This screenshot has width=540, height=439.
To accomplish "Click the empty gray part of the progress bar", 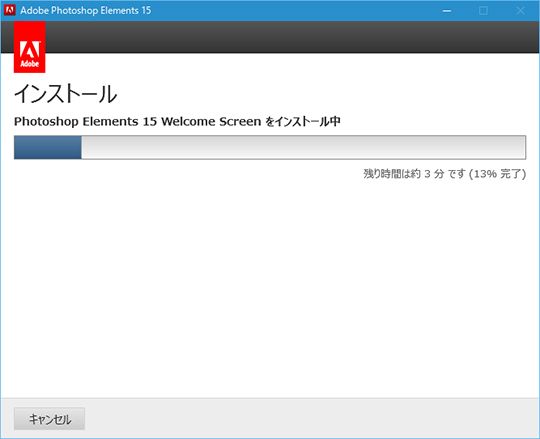I will coord(303,147).
